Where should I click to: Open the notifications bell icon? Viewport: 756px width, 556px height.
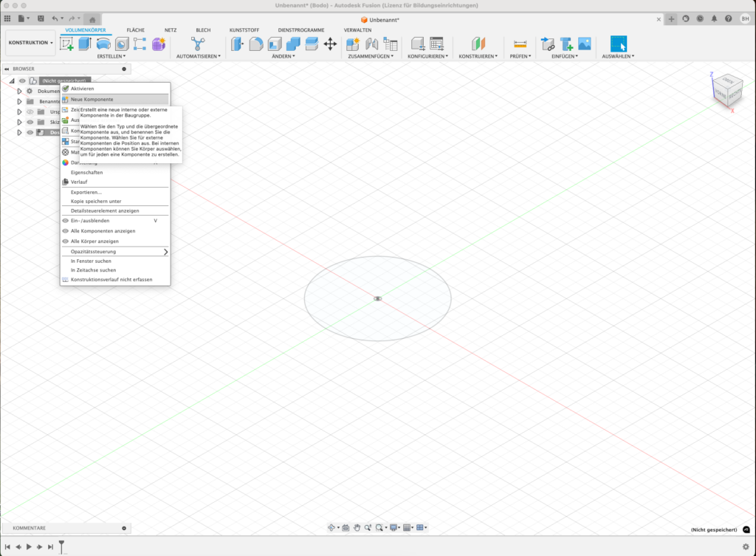pos(715,18)
